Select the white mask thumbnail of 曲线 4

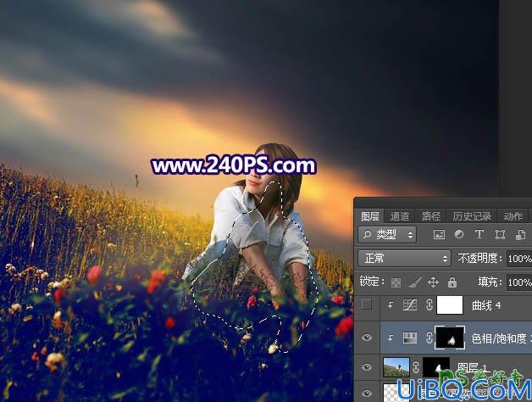click(x=450, y=304)
